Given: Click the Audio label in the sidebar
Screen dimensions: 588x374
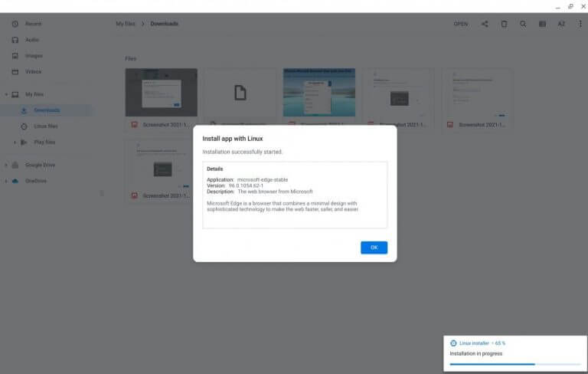Looking at the screenshot, I should coord(32,40).
